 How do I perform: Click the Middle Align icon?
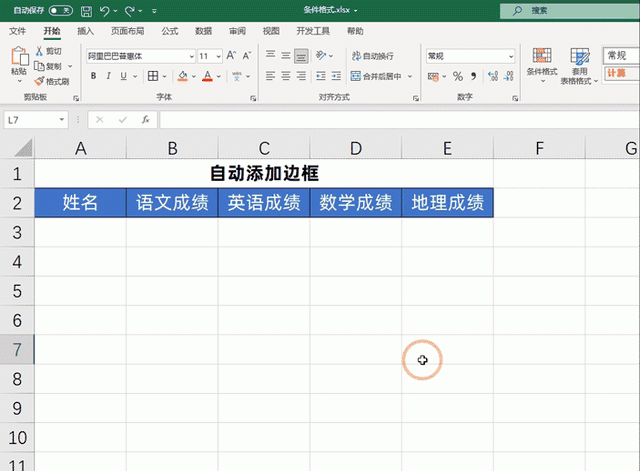click(286, 55)
